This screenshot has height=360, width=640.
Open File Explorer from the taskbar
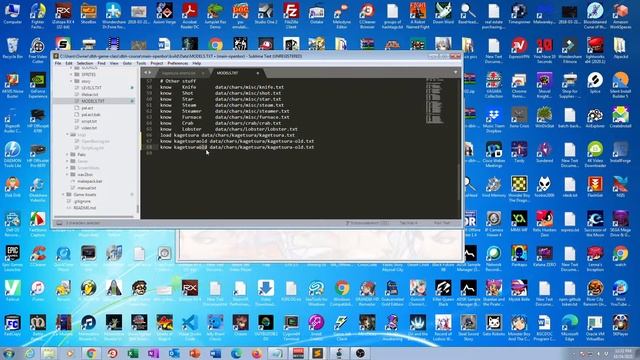point(49,353)
